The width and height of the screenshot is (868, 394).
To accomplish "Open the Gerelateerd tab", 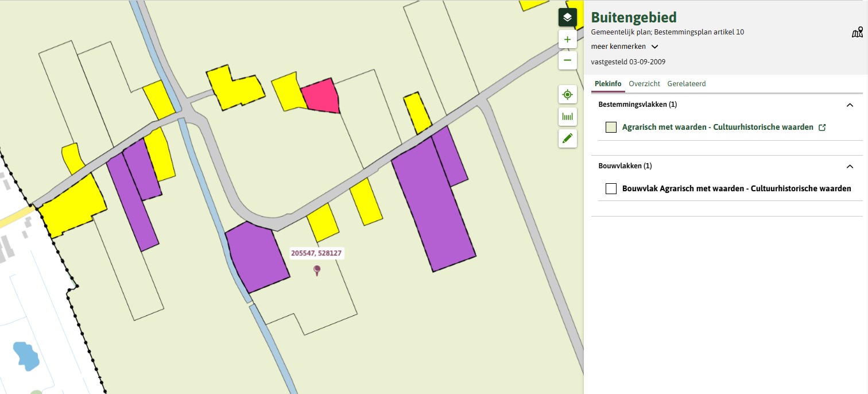I will coord(686,84).
